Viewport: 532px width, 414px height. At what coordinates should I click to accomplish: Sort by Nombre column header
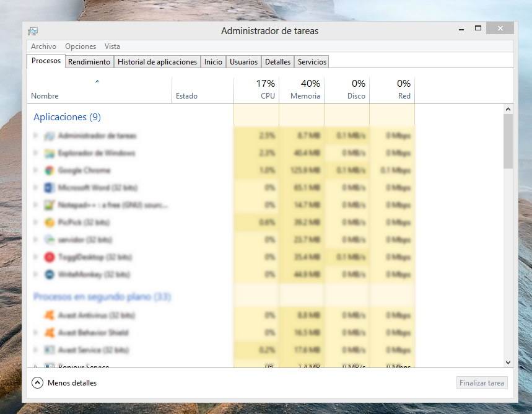pos(100,90)
